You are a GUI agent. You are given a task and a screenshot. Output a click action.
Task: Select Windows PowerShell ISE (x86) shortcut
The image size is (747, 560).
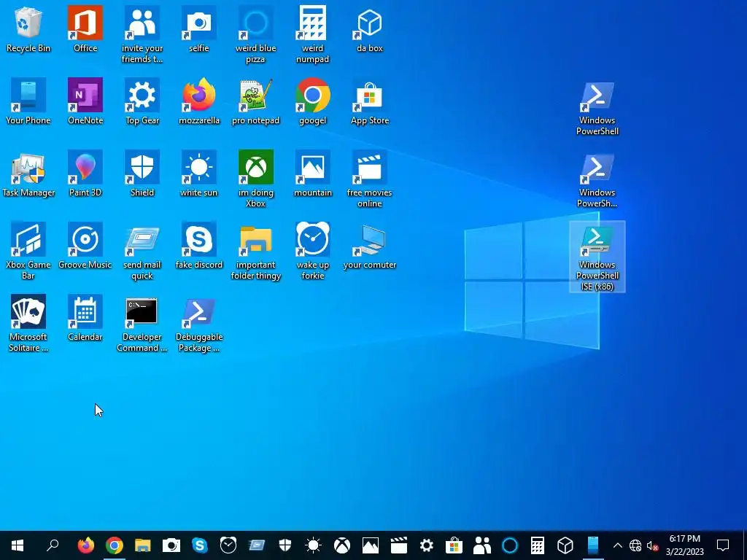point(597,257)
